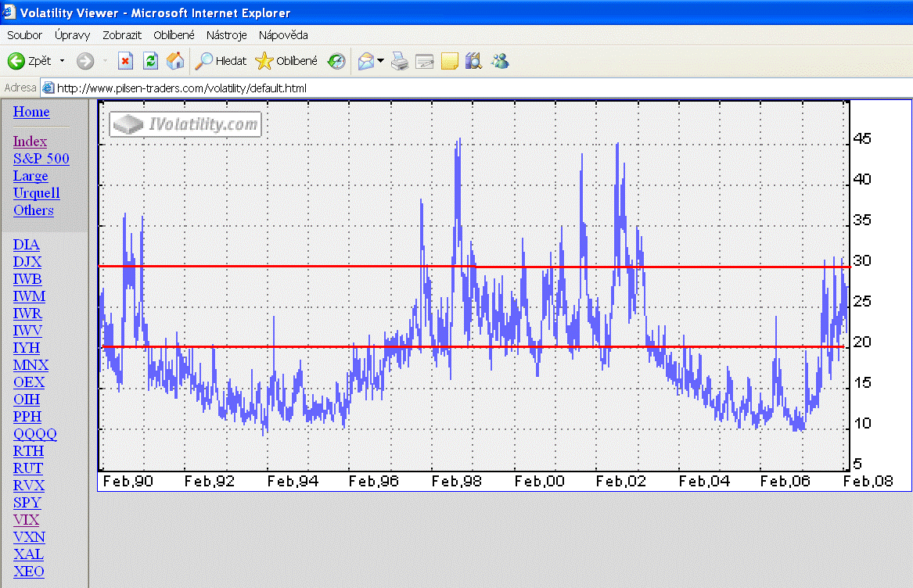Image resolution: width=913 pixels, height=588 pixels.
Task: Open the Soubor menu
Action: coord(25,35)
